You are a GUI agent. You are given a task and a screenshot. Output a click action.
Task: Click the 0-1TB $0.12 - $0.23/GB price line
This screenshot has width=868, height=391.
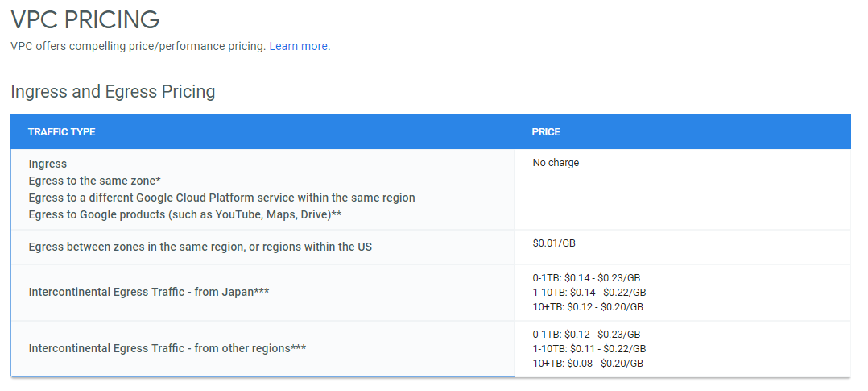586,334
